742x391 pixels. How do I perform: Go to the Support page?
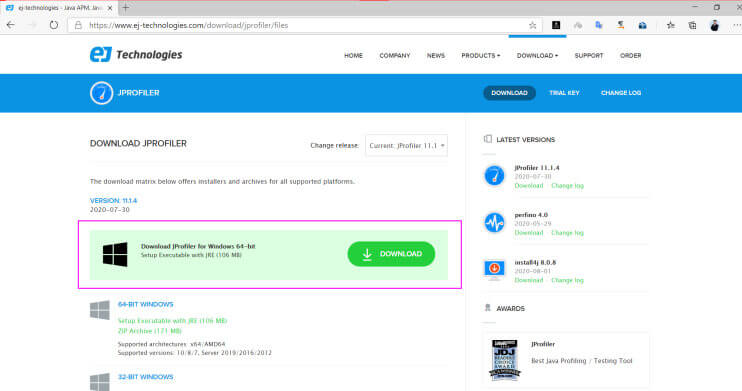click(x=589, y=55)
